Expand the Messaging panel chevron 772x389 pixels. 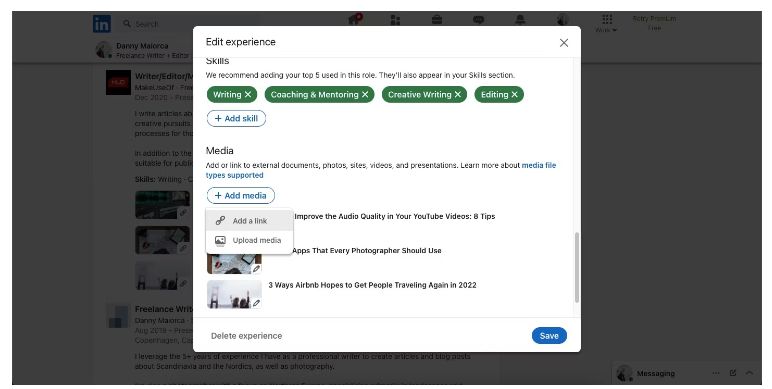pos(749,373)
